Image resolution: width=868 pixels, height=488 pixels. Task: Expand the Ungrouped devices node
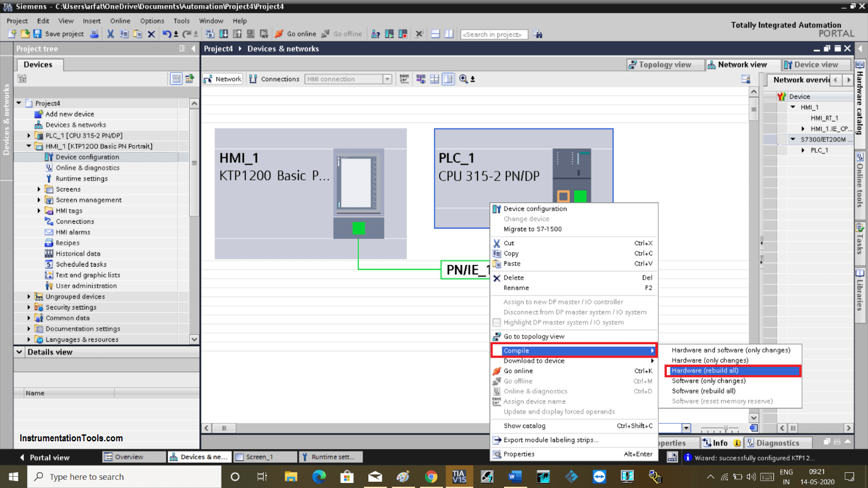[29, 296]
